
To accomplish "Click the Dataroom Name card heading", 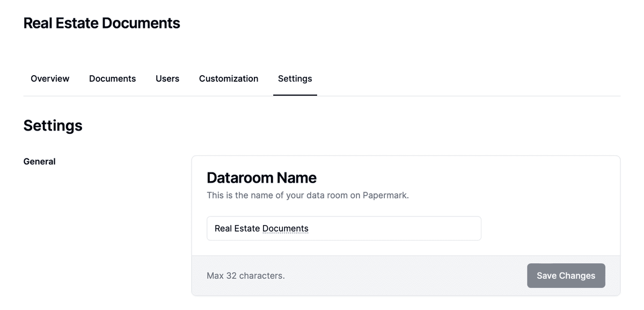I will [262, 177].
